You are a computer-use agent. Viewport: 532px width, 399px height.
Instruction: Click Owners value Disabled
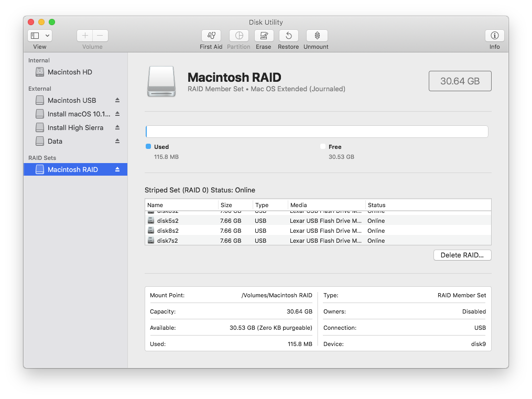tap(474, 311)
